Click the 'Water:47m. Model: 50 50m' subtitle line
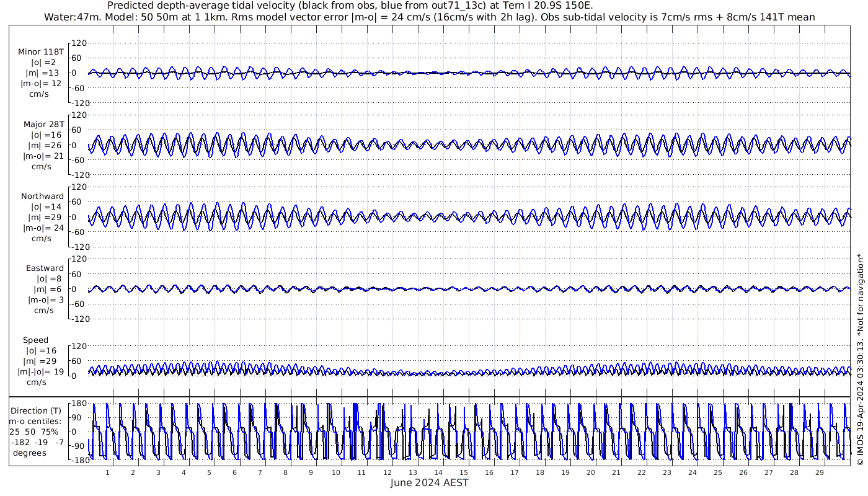This screenshot has height=496, width=868. (x=430, y=17)
